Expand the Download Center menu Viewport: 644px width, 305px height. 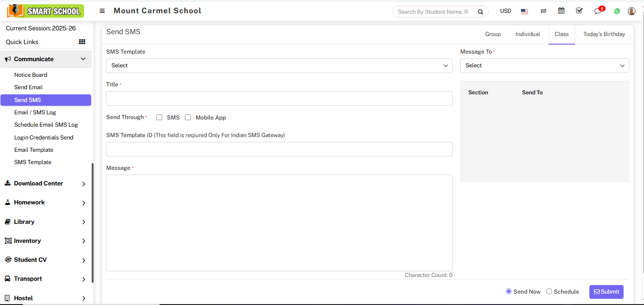pyautogui.click(x=46, y=184)
